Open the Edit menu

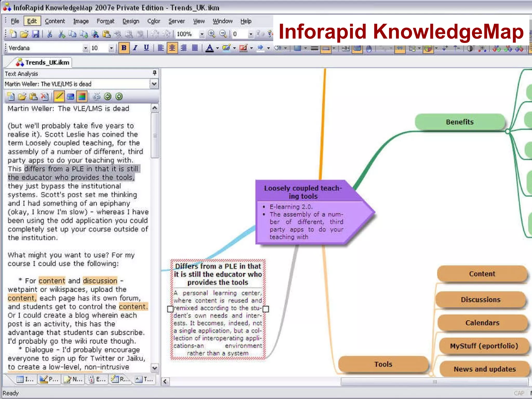click(32, 21)
